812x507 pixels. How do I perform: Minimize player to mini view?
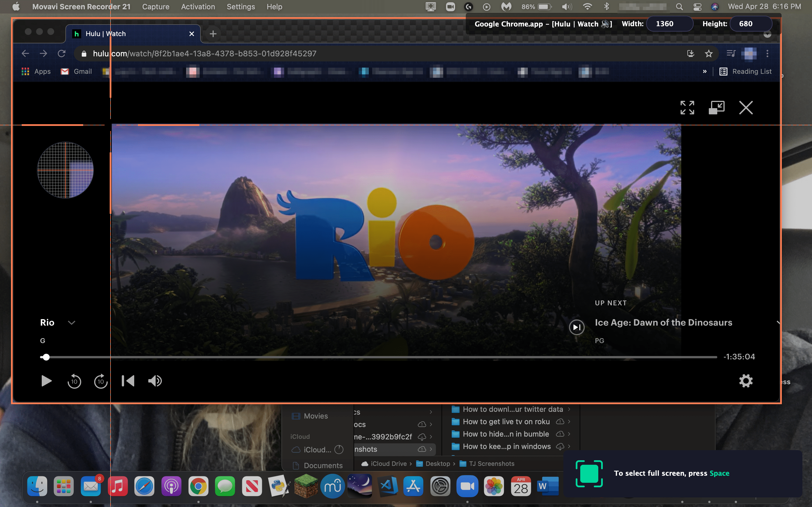(716, 108)
